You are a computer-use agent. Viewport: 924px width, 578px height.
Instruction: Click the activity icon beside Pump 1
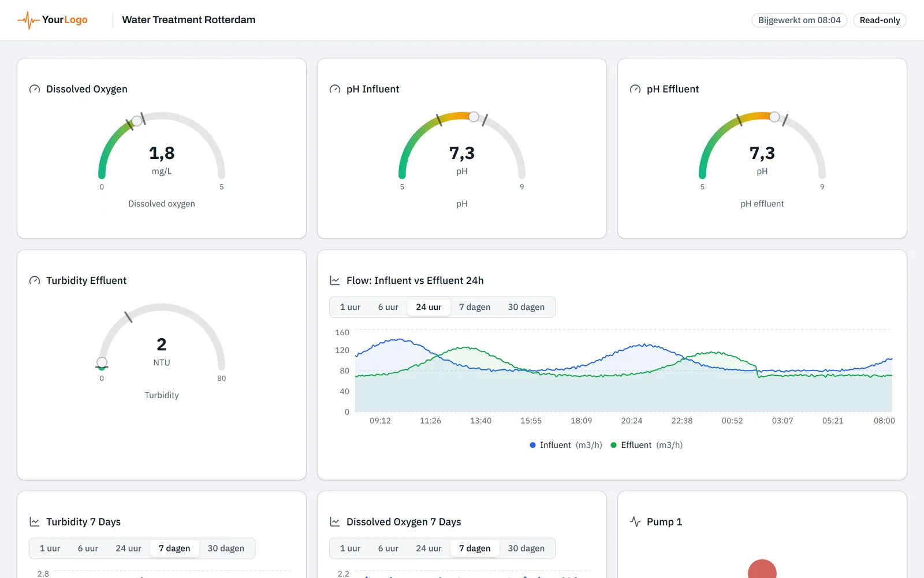point(635,522)
